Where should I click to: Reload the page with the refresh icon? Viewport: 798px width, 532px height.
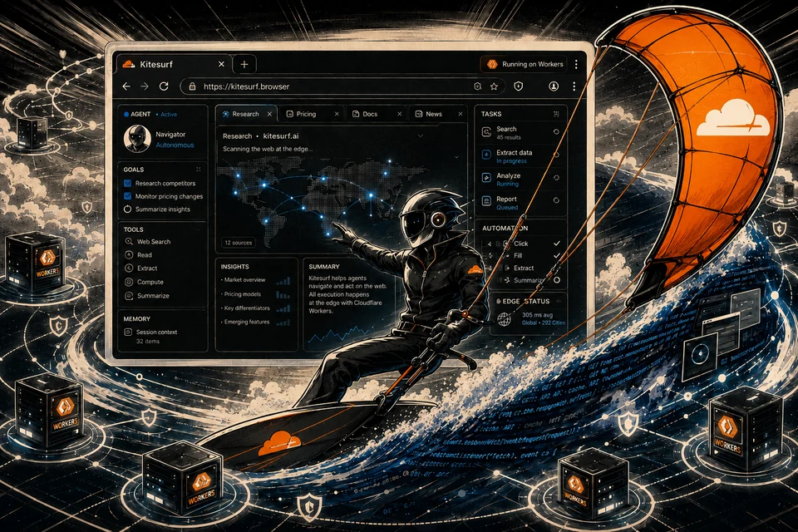coord(164,86)
